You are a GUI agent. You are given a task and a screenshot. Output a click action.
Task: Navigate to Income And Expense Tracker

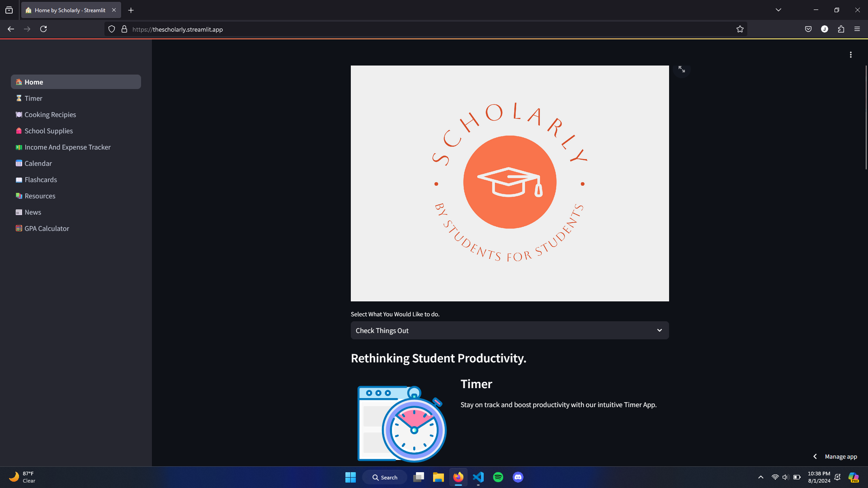point(67,147)
